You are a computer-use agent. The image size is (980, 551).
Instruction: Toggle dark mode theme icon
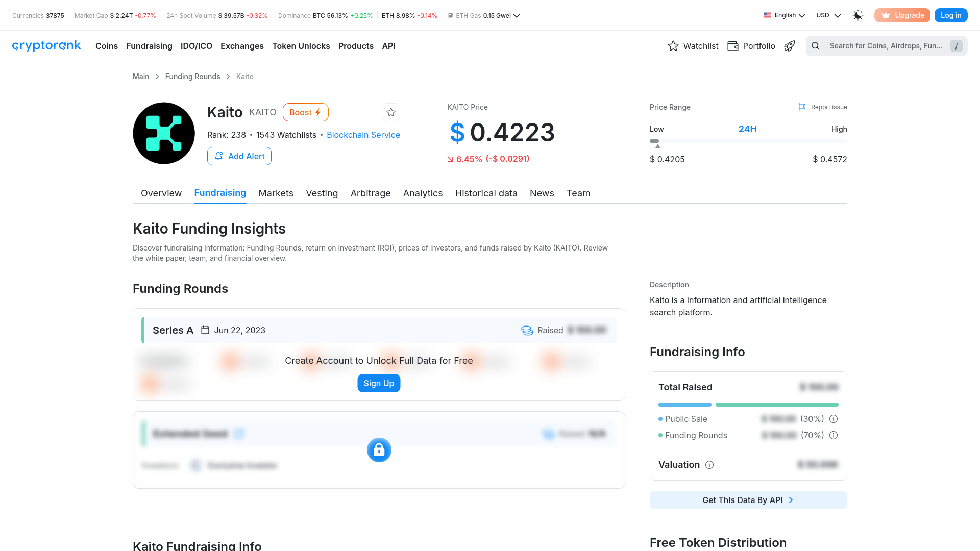[x=858, y=15]
